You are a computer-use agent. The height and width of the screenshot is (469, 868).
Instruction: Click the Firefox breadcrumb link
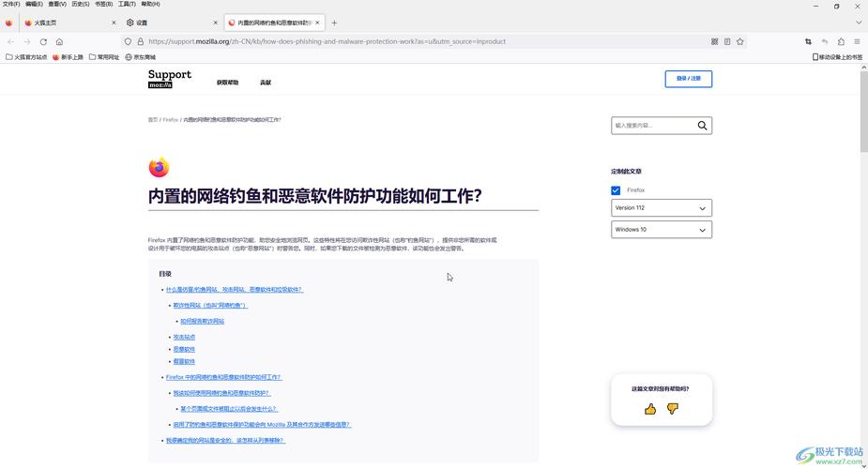[171, 119]
